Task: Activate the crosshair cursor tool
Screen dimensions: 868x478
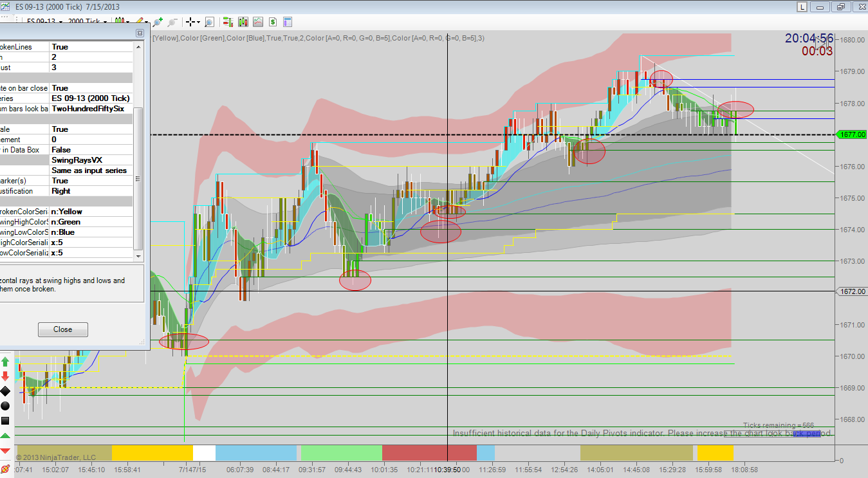Action: click(190, 21)
